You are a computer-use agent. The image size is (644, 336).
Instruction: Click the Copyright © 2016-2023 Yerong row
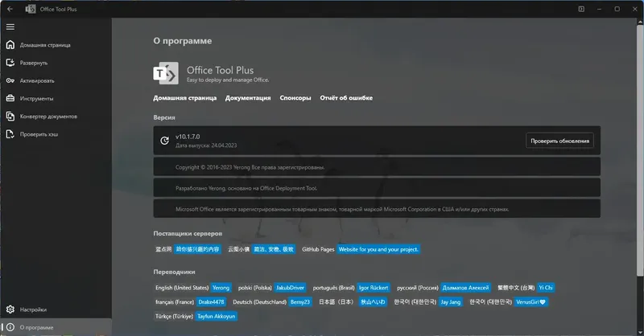pyautogui.click(x=377, y=167)
